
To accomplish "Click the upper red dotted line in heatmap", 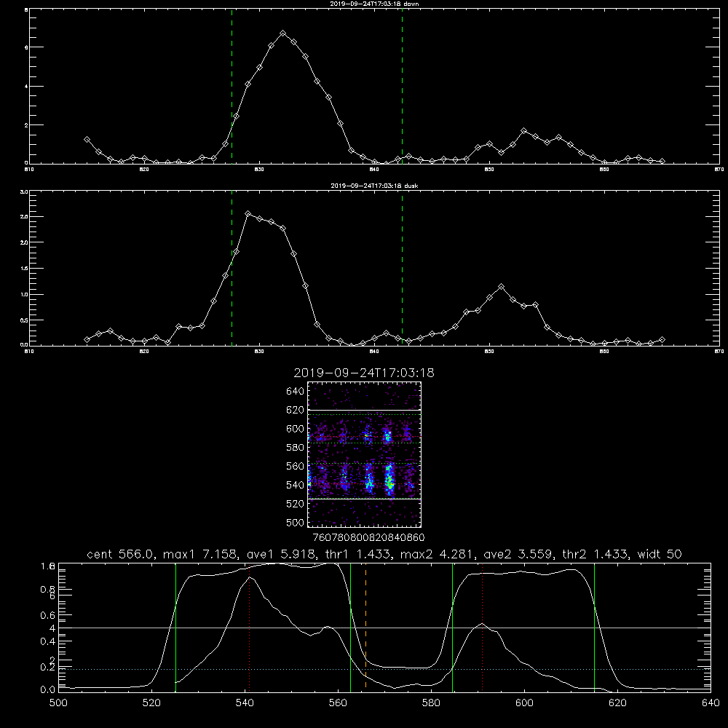I will pyautogui.click(x=365, y=438).
